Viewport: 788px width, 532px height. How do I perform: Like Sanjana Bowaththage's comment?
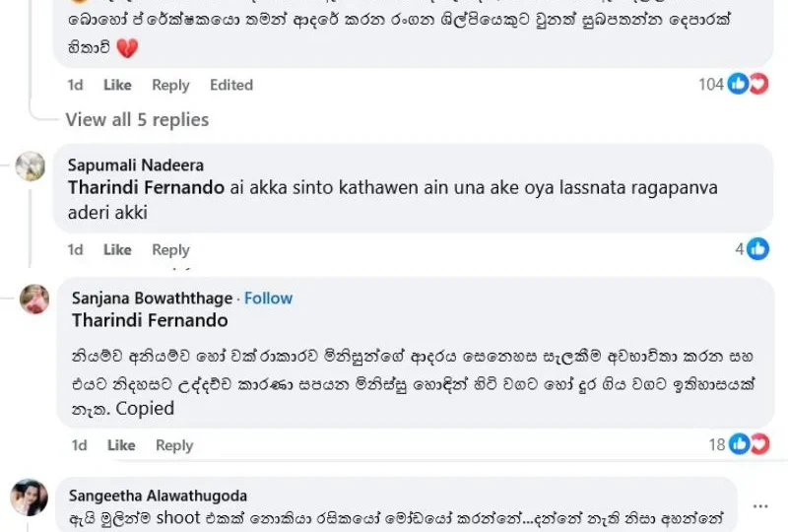pyautogui.click(x=121, y=445)
